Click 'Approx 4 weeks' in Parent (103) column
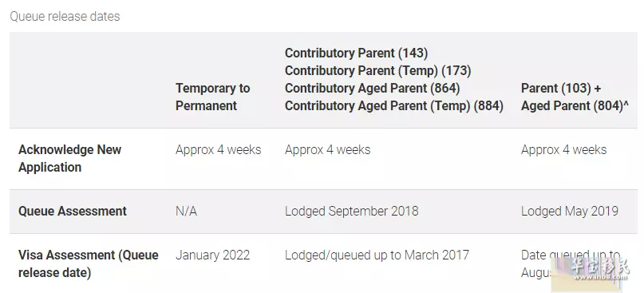The width and height of the screenshot is (644, 293). [x=564, y=149]
